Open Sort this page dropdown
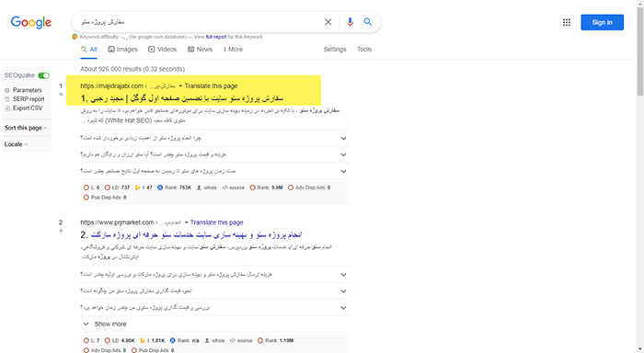The width and height of the screenshot is (644, 353). [26, 128]
